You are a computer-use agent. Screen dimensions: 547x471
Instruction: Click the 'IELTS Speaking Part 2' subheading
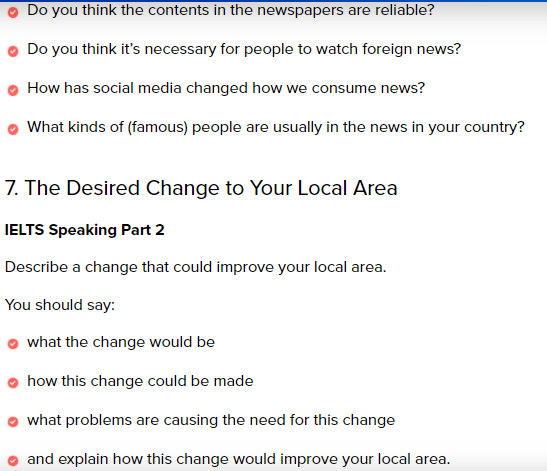coord(84,230)
